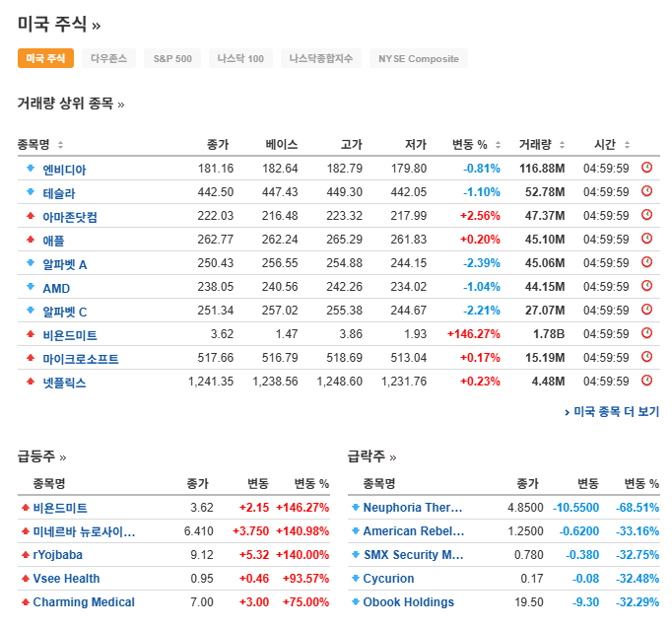Click the up arrow beside Charming Medical

click(x=26, y=602)
